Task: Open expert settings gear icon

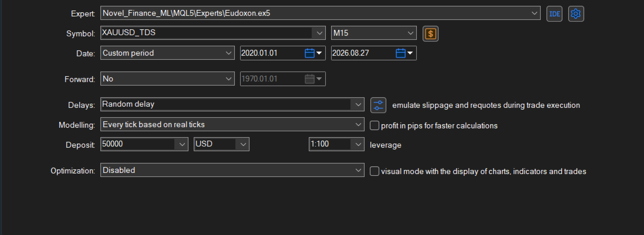Action: click(576, 13)
